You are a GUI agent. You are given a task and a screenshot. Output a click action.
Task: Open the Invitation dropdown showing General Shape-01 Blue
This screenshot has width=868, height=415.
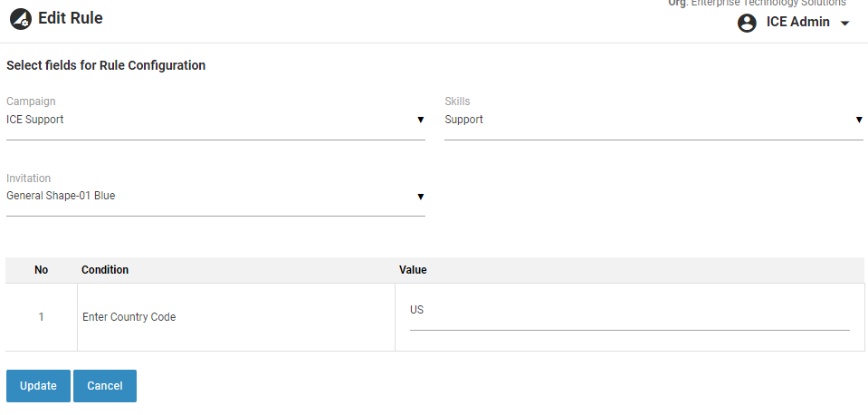coord(208,196)
